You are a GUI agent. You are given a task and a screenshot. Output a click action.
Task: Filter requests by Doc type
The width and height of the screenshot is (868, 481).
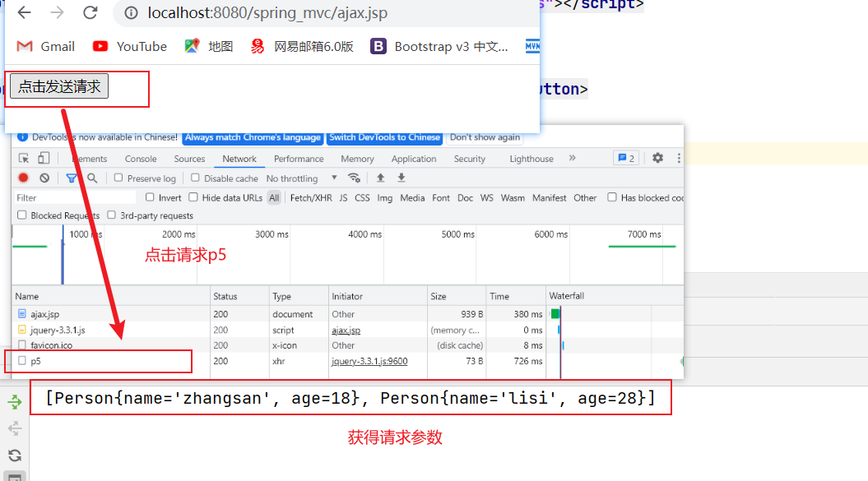pos(465,197)
